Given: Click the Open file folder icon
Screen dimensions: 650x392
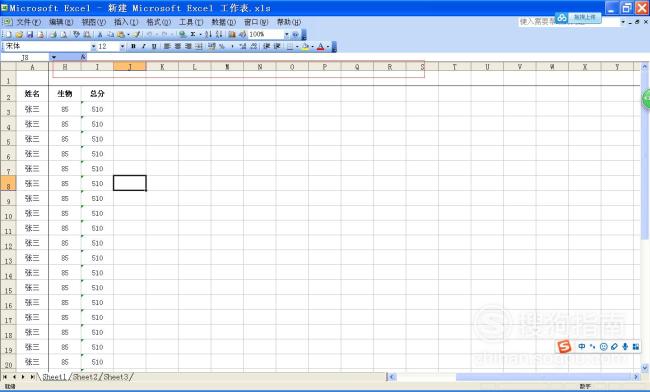Looking at the screenshot, I should tap(19, 34).
